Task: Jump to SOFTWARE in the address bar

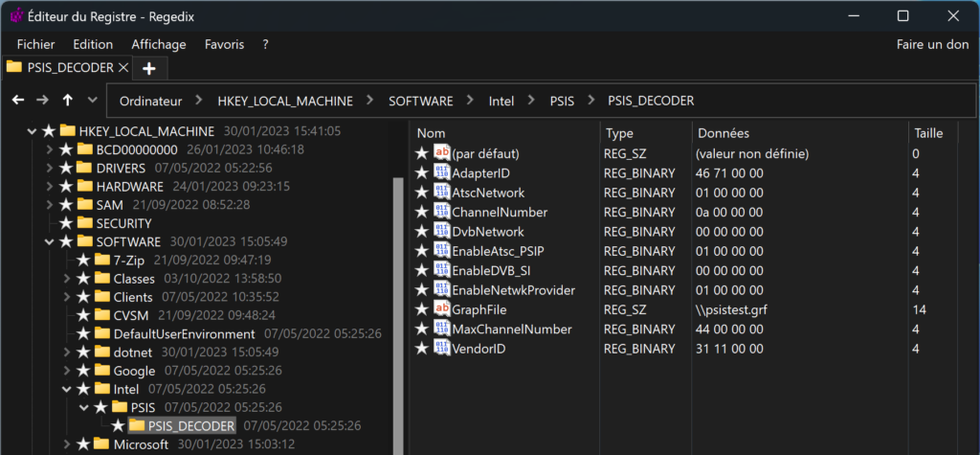Action: [421, 101]
